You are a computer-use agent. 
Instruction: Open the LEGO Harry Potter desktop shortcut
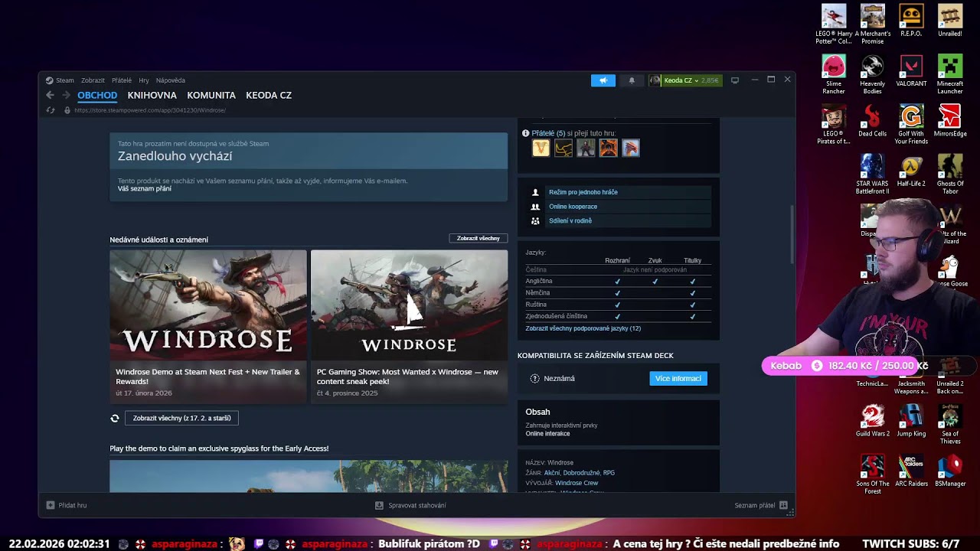tap(834, 24)
